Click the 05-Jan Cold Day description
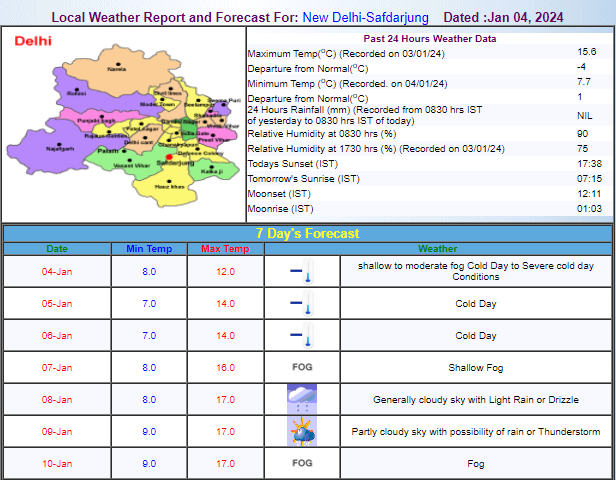Image resolution: width=616 pixels, height=480 pixels. coord(476,304)
